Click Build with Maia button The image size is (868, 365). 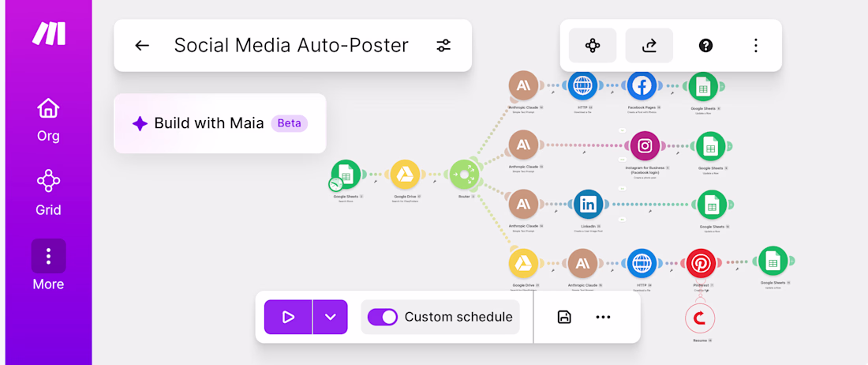(220, 123)
